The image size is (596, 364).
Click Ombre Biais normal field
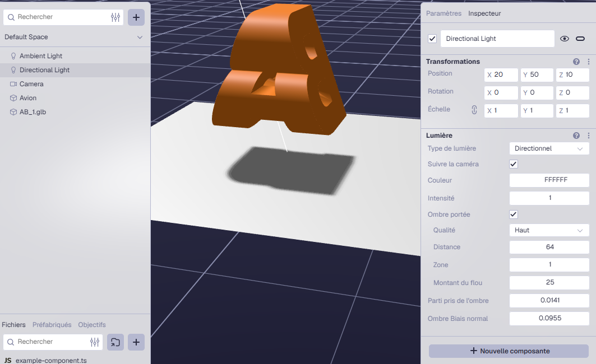pyautogui.click(x=549, y=319)
